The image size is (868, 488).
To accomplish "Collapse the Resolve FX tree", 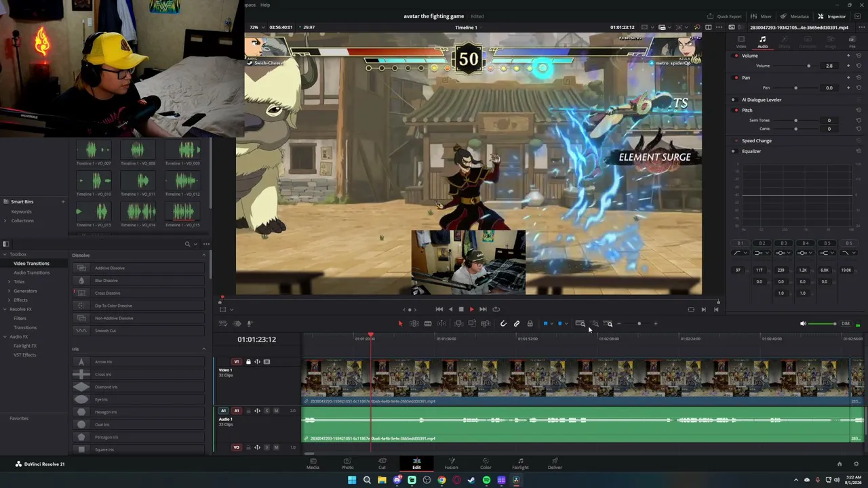I will (x=5, y=309).
